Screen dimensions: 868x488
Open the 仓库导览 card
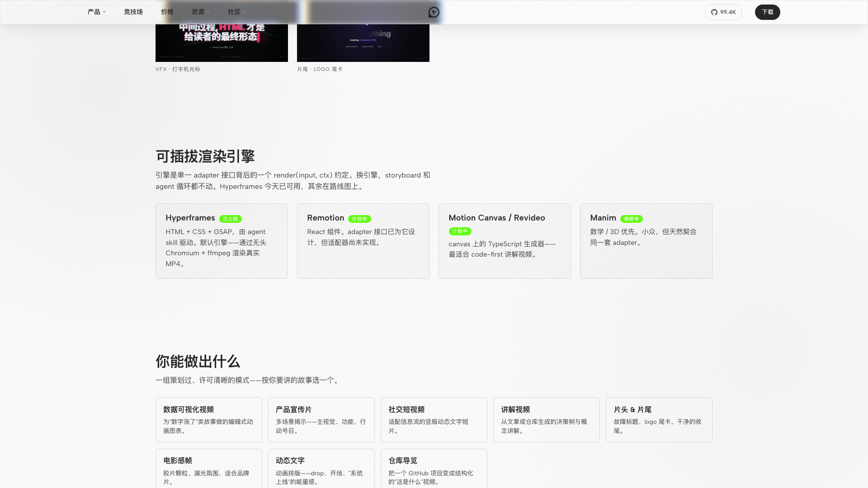[434, 469]
